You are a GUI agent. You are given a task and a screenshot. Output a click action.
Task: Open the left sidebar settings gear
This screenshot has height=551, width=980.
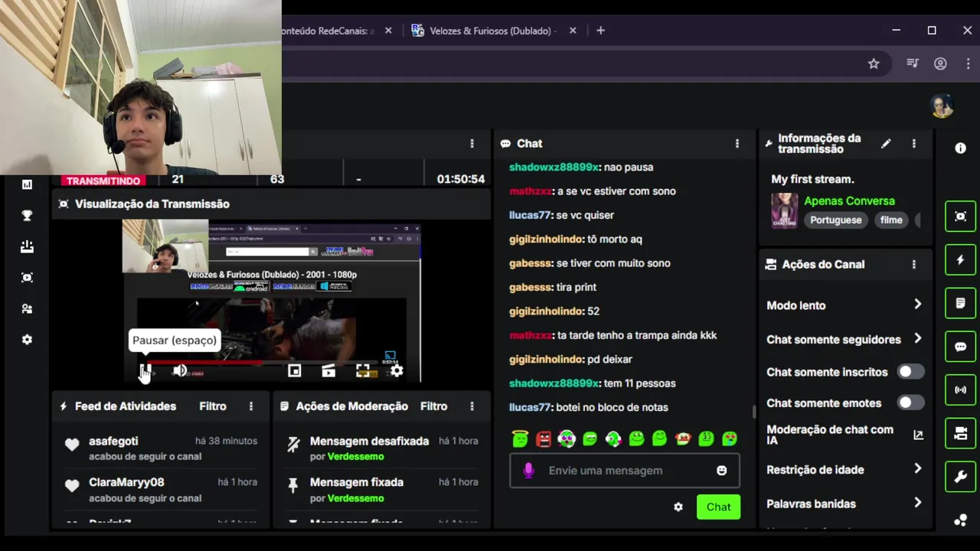click(27, 340)
